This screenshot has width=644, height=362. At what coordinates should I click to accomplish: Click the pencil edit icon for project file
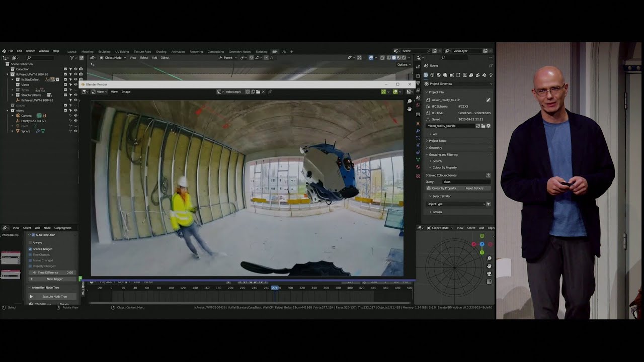(488, 100)
